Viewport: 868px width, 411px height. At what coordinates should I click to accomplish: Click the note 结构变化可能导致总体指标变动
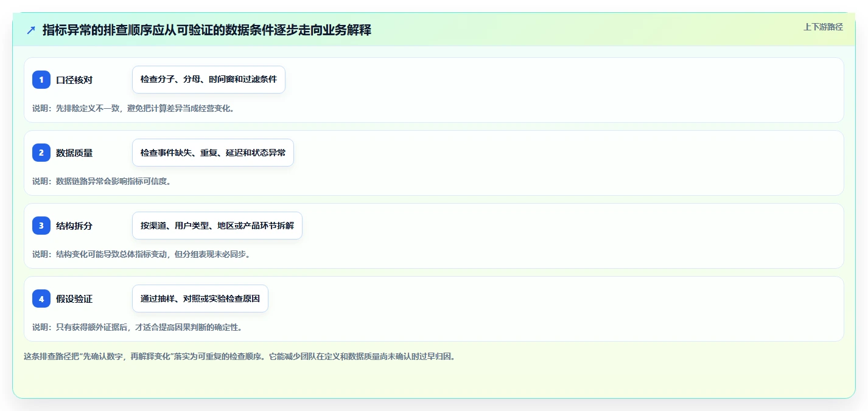pos(141,254)
